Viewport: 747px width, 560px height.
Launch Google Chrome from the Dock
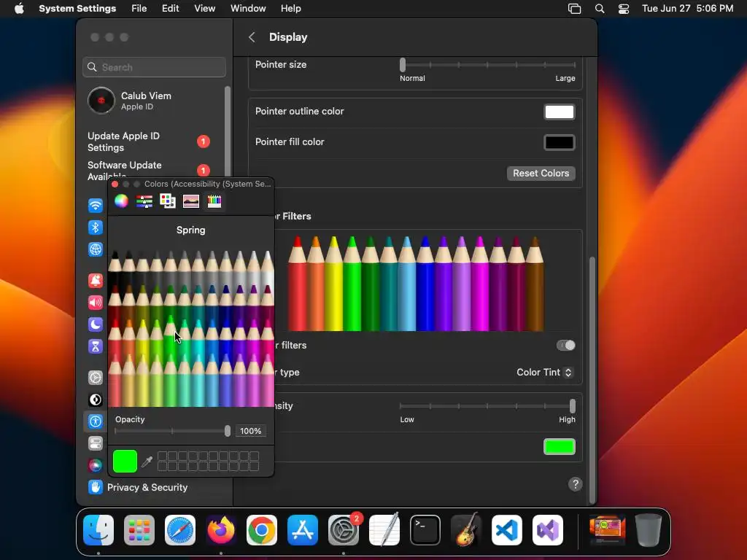click(x=262, y=530)
